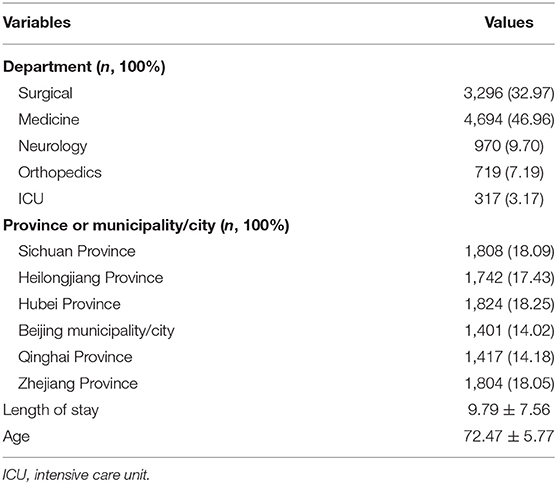557x484 pixels.
Task: Select the Surgical value 3,296 (32.97)
Action: point(509,93)
